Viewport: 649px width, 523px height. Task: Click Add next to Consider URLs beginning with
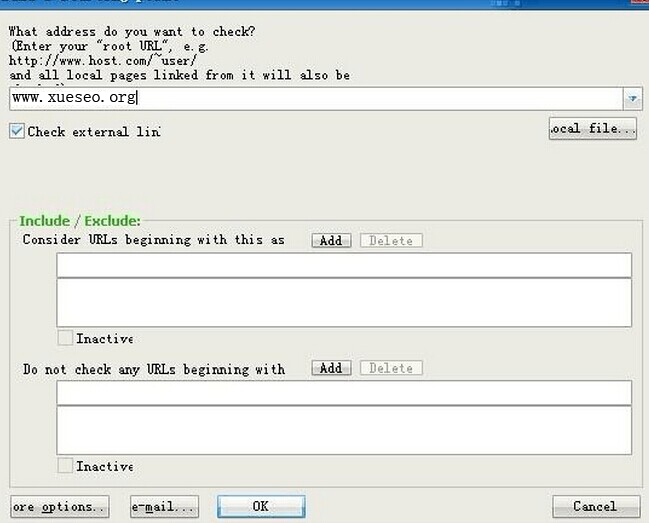331,240
